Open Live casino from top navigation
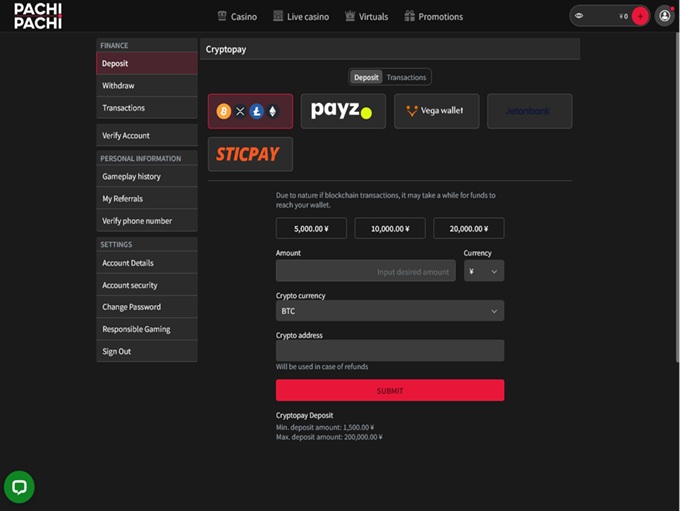The image size is (680, 511). coord(300,17)
